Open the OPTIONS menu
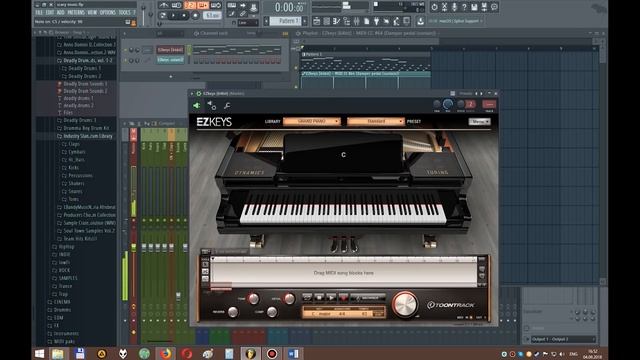This screenshot has height=360, width=640. [108, 13]
